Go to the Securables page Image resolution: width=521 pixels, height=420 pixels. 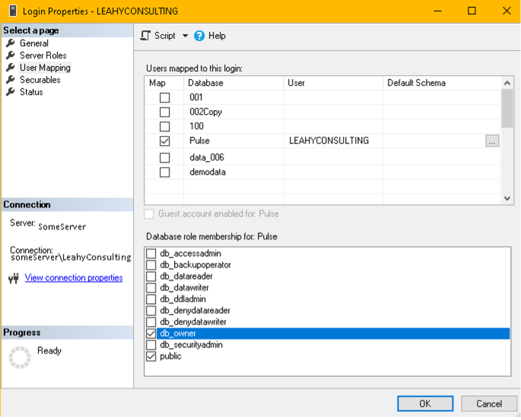[x=40, y=80]
